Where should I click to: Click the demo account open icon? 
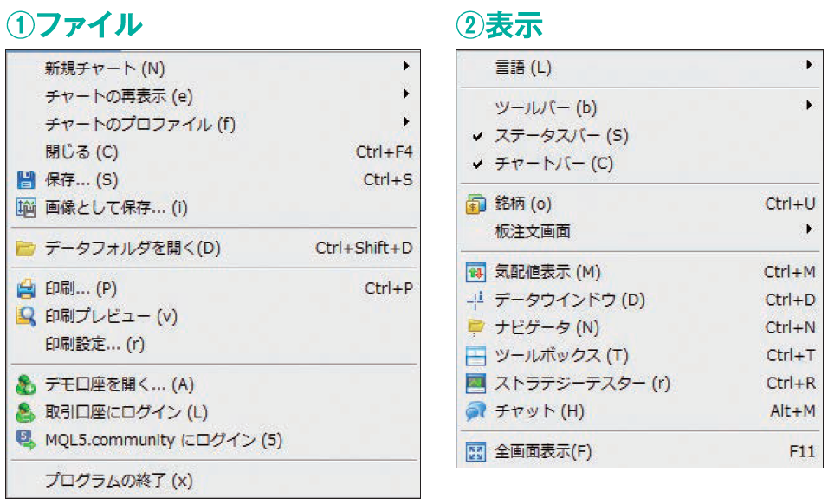click(x=25, y=384)
